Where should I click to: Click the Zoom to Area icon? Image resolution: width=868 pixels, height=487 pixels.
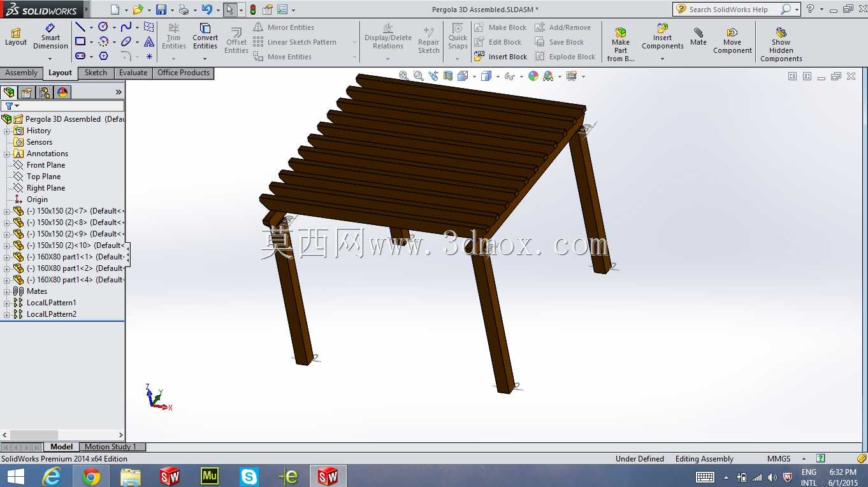pyautogui.click(x=418, y=76)
